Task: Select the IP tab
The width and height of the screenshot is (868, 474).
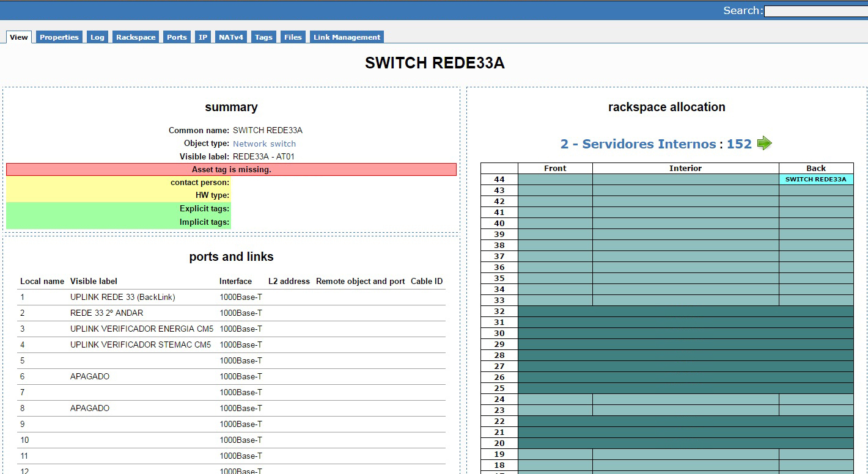Action: click(203, 37)
